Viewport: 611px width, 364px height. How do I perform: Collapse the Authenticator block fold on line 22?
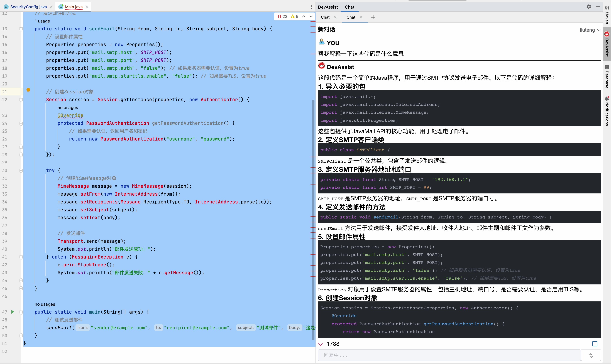coord(21,100)
